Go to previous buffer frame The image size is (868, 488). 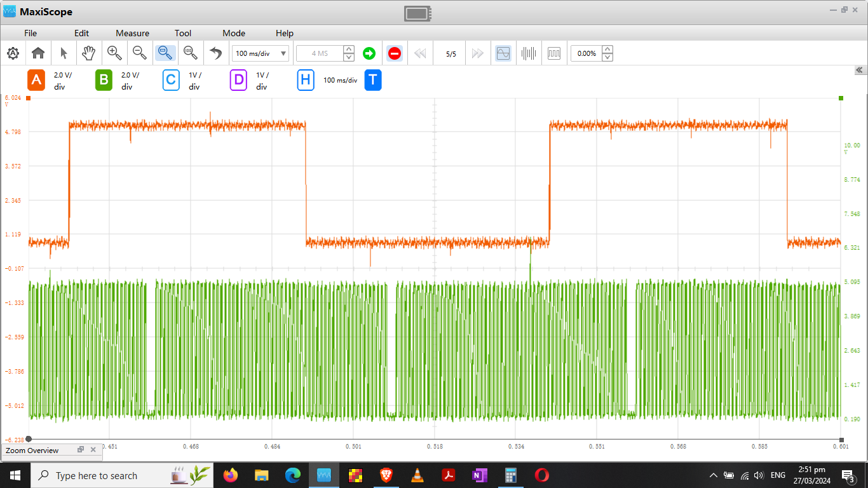(x=420, y=53)
